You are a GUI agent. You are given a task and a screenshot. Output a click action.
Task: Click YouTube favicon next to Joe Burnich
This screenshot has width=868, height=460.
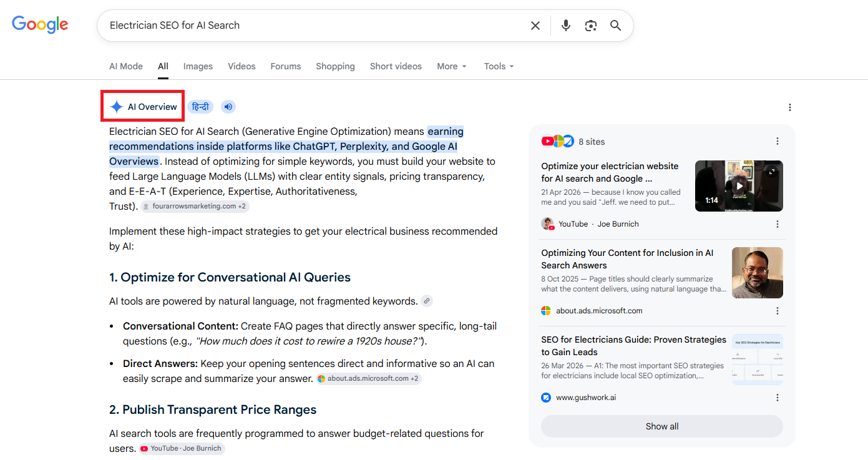548,224
